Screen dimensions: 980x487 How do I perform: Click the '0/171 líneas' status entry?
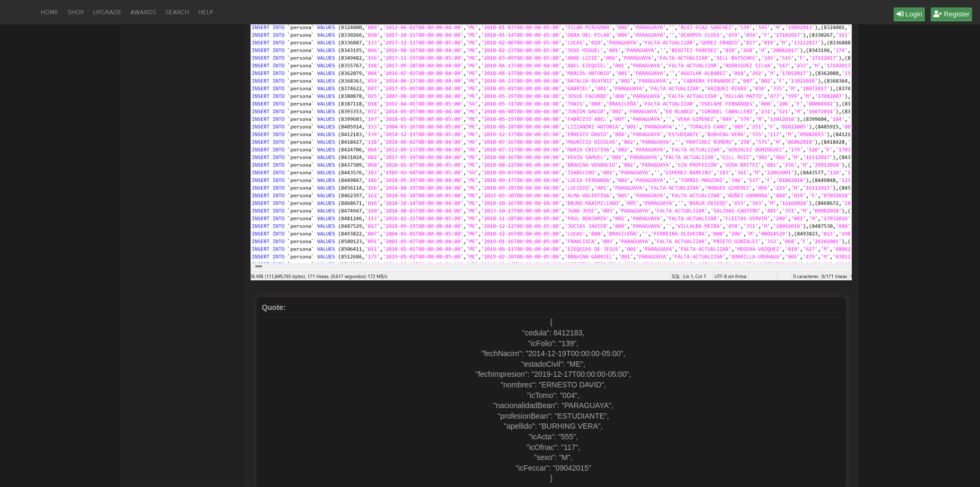tap(834, 277)
